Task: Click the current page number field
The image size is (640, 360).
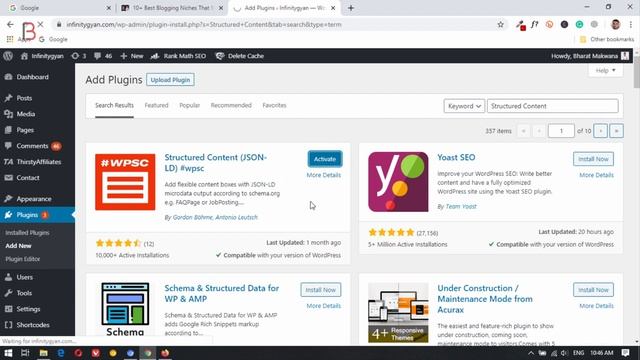Action: [x=561, y=131]
